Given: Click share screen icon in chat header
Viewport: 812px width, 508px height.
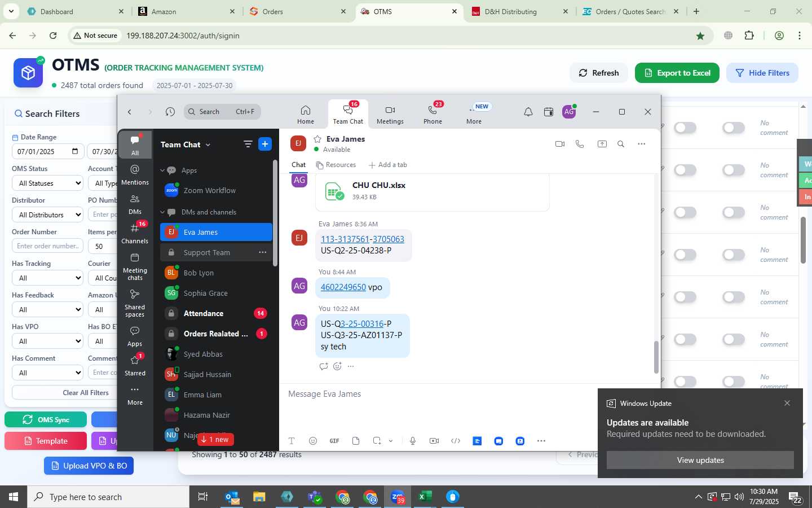Looking at the screenshot, I should coord(602,144).
